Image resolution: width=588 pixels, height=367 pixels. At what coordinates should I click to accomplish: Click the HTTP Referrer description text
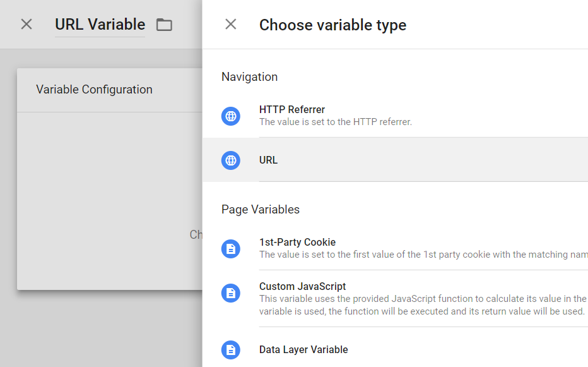pyautogui.click(x=335, y=122)
